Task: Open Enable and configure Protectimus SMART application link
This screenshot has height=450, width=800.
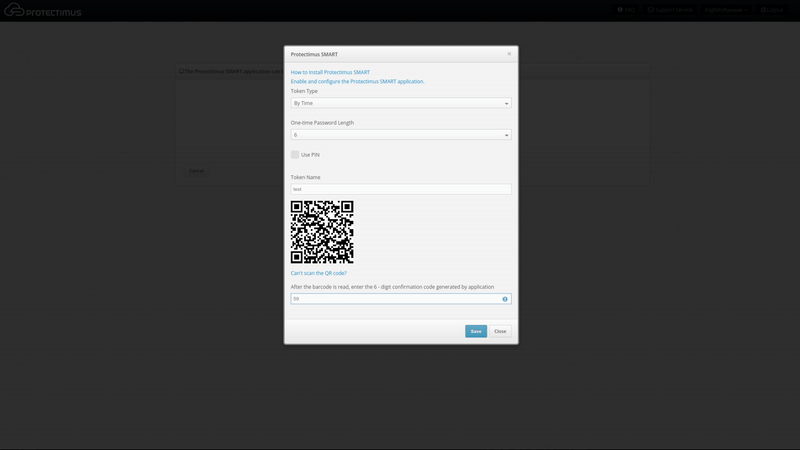Action: click(357, 82)
